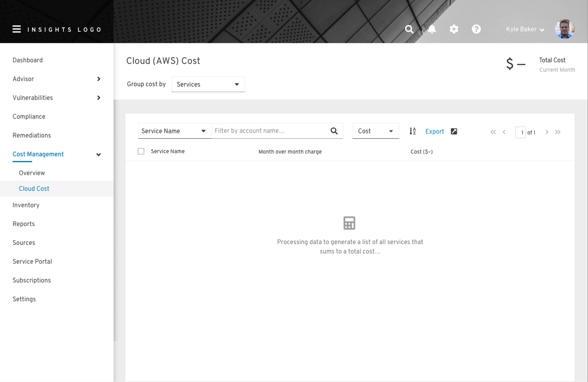588x382 pixels.
Task: Open the settings gear in header
Action: pyautogui.click(x=454, y=29)
